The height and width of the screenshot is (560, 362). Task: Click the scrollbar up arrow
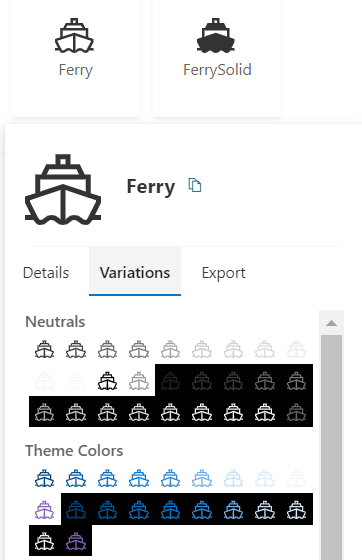click(331, 323)
